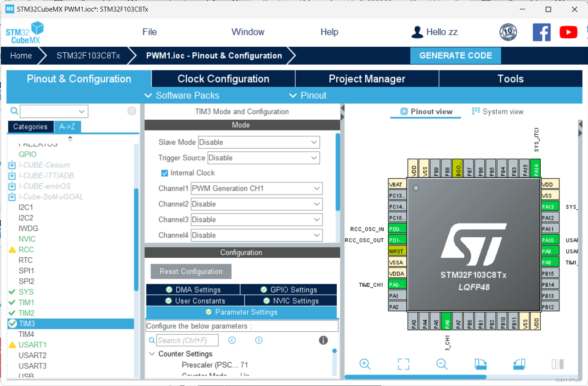Click the Mode panel vertical scrollbar

coord(338,171)
